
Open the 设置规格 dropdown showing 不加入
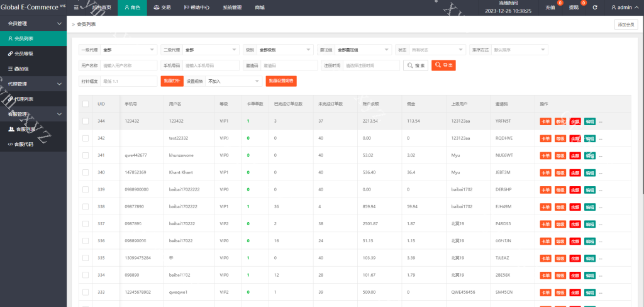[x=234, y=81]
